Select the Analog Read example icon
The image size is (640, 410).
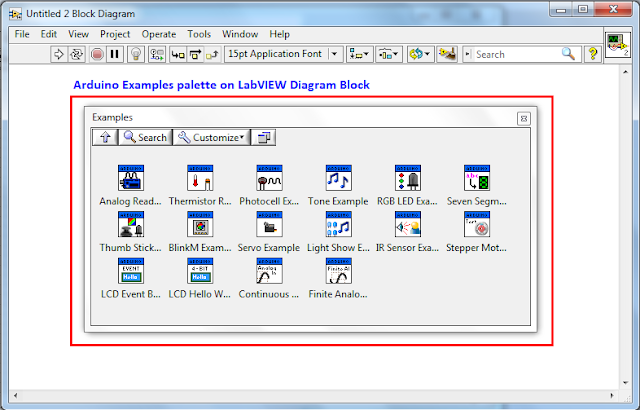131,178
